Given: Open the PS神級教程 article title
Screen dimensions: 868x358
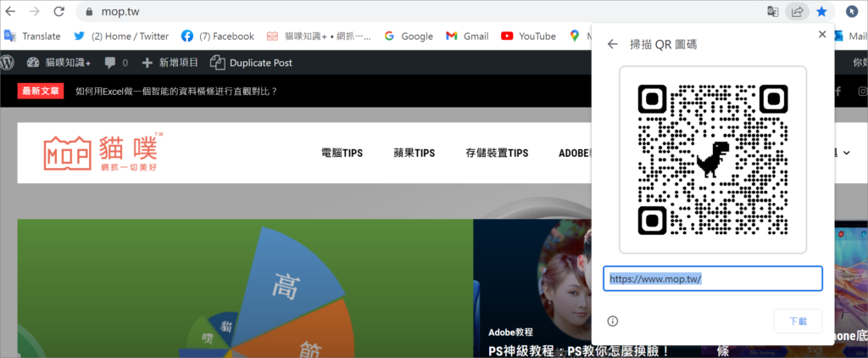Looking at the screenshot, I should [x=579, y=351].
